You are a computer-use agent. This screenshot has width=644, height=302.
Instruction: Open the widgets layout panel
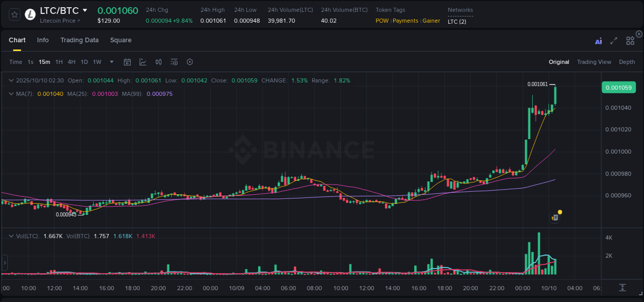tap(630, 41)
